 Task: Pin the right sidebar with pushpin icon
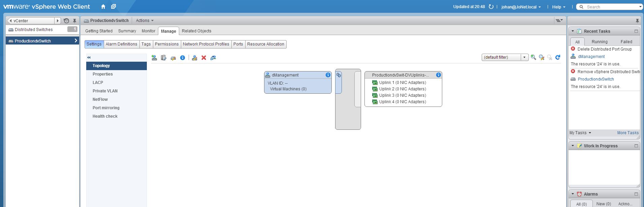pyautogui.click(x=637, y=21)
